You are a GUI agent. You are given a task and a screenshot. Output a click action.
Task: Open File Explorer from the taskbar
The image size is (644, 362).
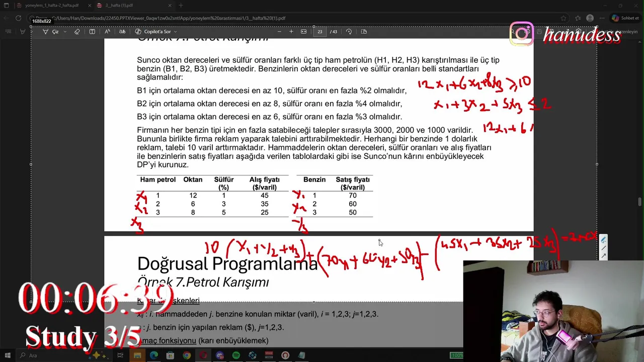click(x=137, y=355)
